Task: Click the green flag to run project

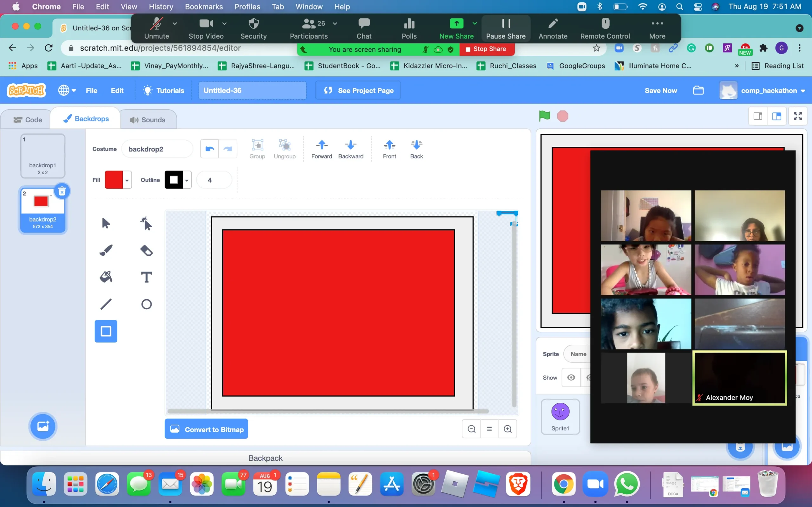Action: point(544,116)
